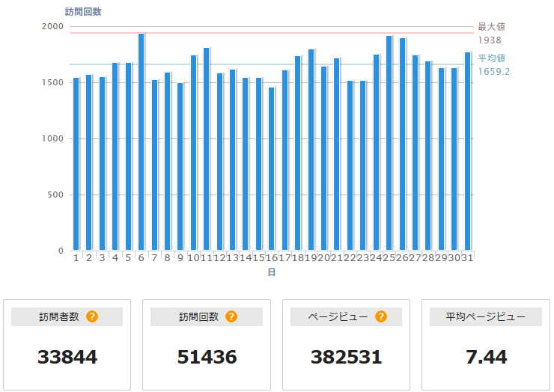Click the page view total 382531

[x=346, y=357]
